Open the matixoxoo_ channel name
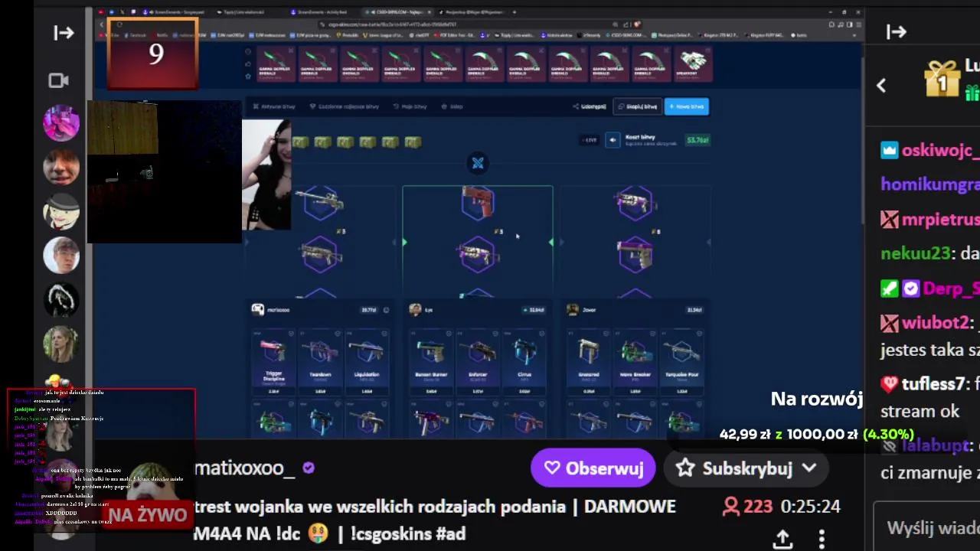This screenshot has height=551, width=980. point(244,468)
